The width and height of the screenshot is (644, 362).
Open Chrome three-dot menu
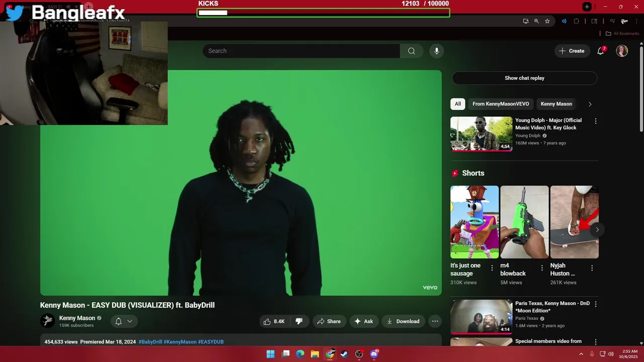tap(637, 21)
